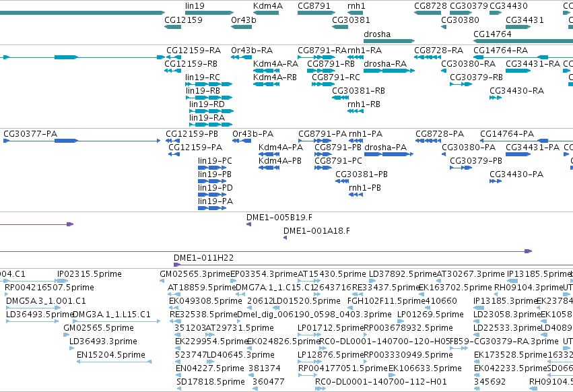Click the Kdm4A-RA transcript label
573x392 pixels.
tap(275, 63)
